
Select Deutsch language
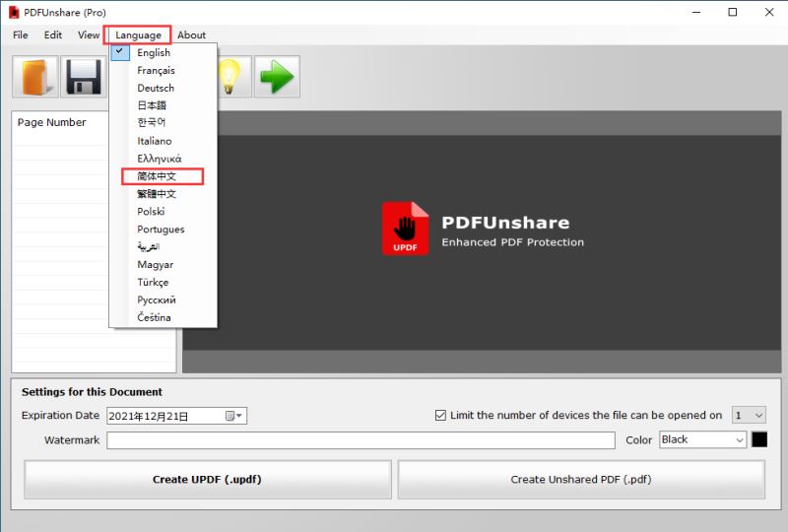tap(164, 88)
